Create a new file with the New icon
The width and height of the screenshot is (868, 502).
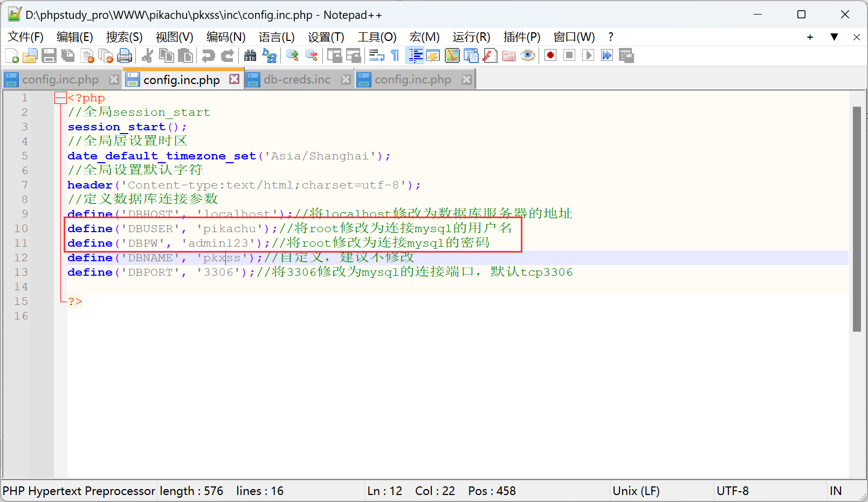point(12,55)
